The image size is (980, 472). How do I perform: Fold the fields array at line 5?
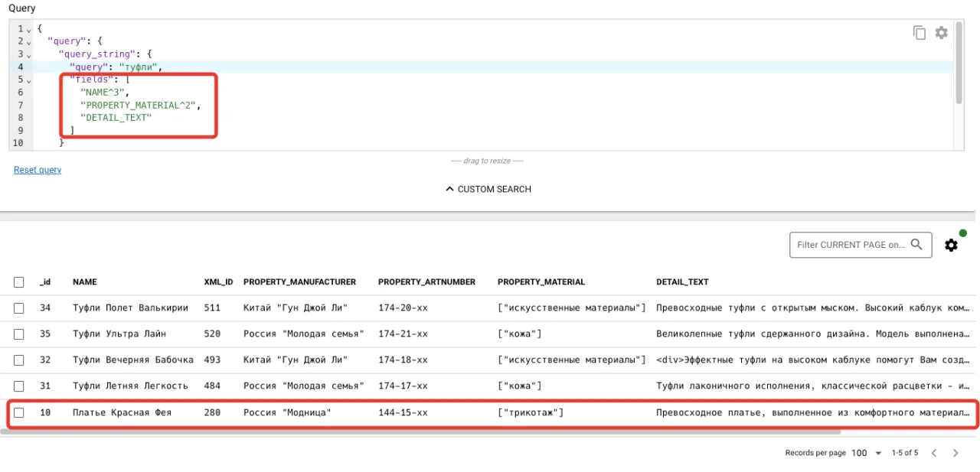click(x=28, y=80)
